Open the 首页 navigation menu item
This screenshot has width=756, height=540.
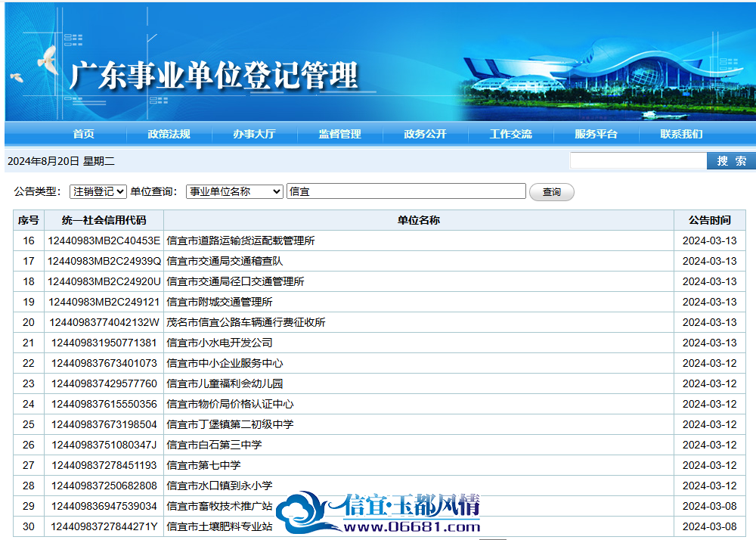(x=83, y=134)
